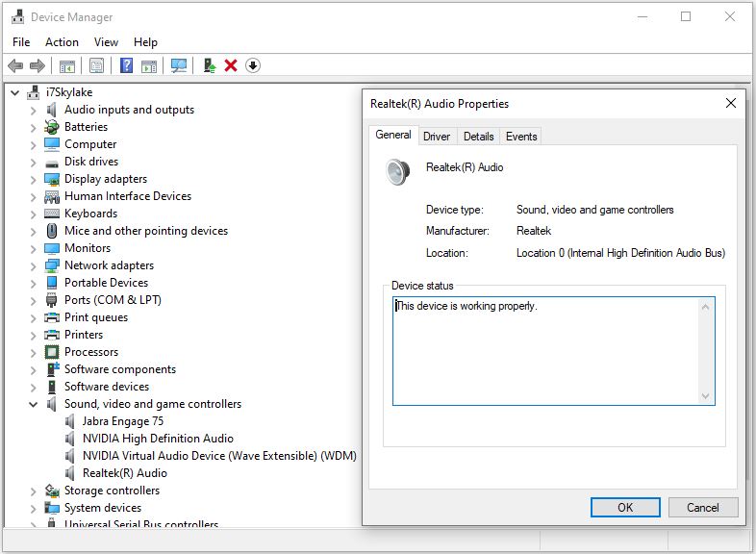The image size is (756, 554).
Task: Expand the Software devices category
Action: tap(34, 388)
